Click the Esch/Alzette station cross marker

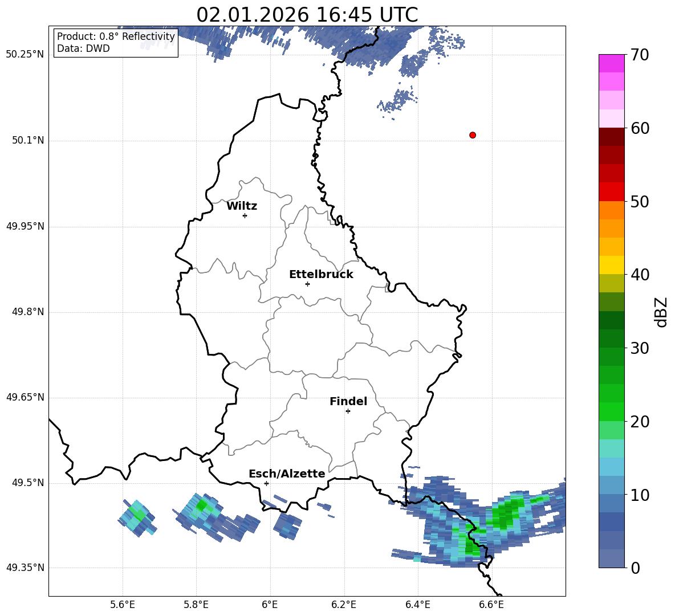[x=266, y=483]
